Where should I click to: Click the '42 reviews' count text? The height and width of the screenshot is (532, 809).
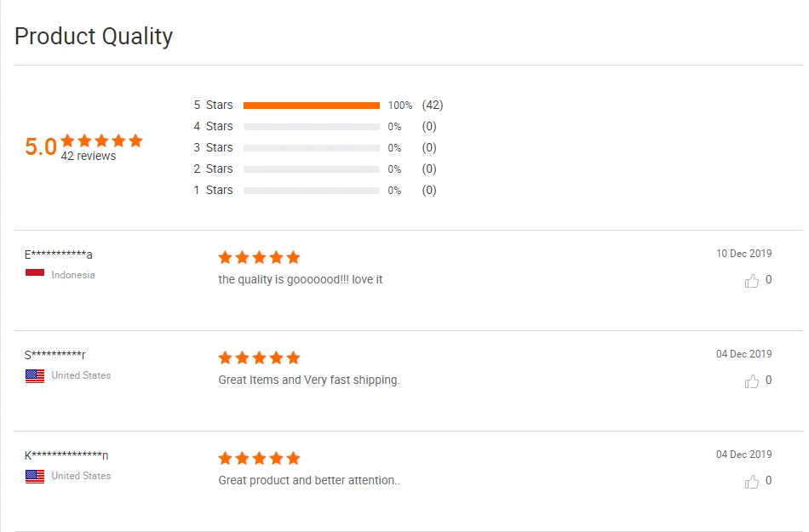pos(89,157)
